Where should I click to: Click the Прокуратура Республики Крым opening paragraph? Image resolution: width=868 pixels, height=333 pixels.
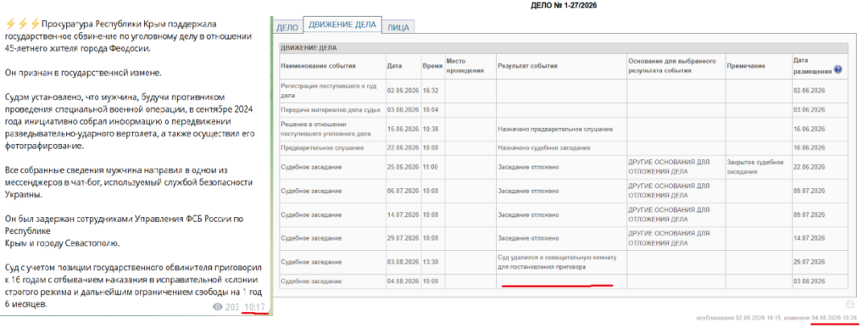pyautogui.click(x=129, y=36)
